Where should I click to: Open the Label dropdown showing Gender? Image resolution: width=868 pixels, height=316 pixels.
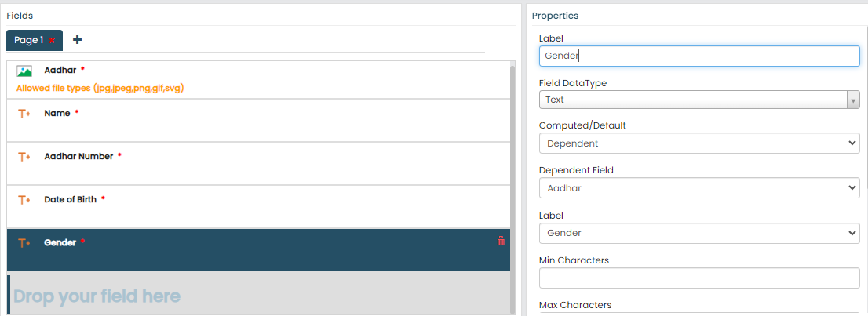699,233
